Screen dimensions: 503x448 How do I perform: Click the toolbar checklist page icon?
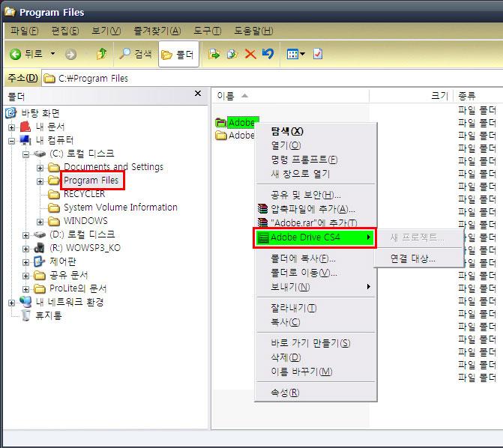click(318, 53)
